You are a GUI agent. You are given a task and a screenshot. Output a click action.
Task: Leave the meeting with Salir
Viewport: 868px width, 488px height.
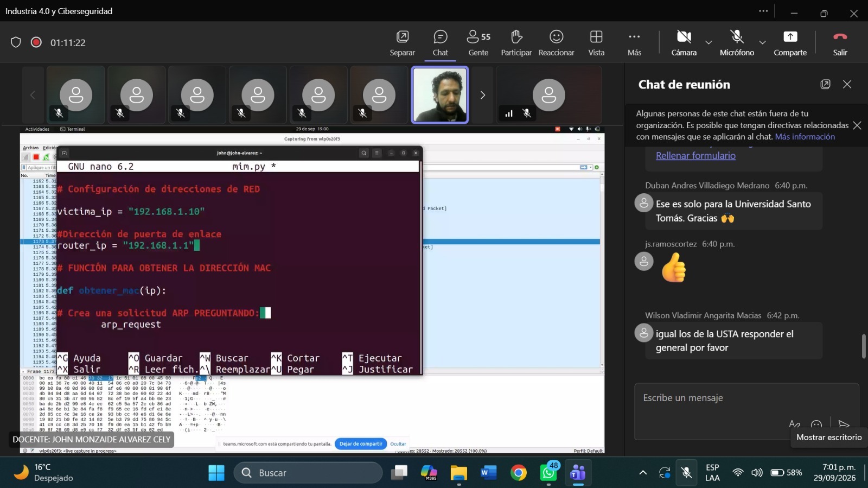[x=840, y=43]
